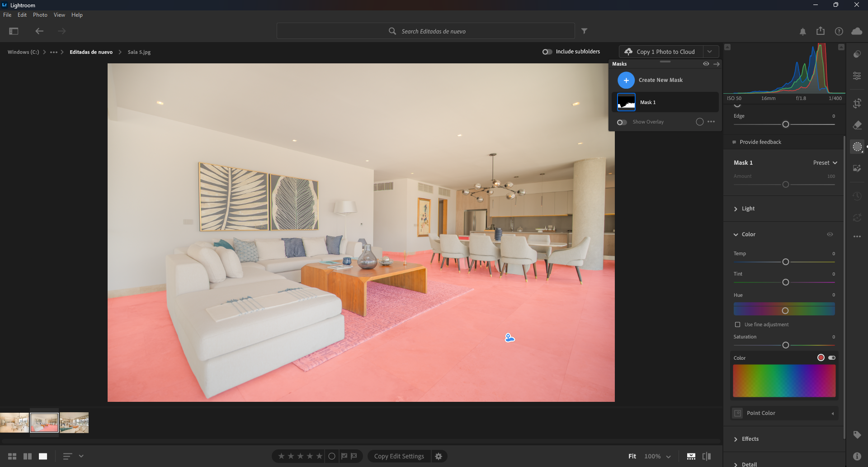The image size is (868, 467).
Task: Open the File menu
Action: [7, 15]
